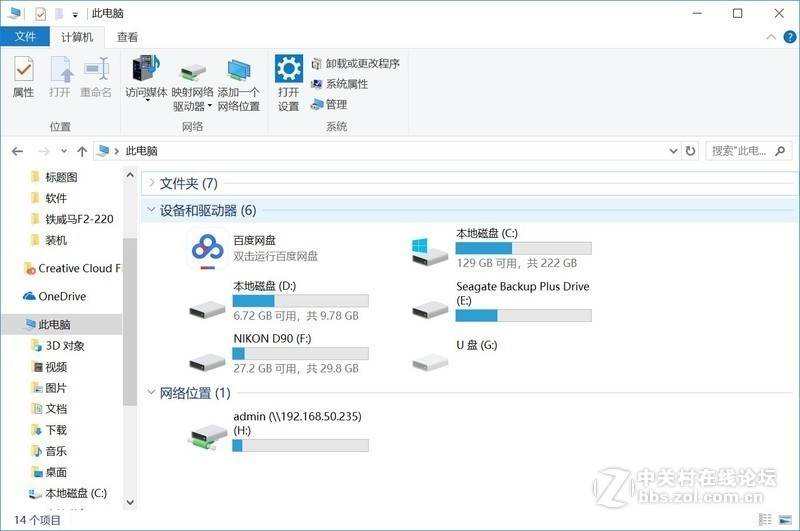Switch to the View (查看) tab
This screenshot has height=531, width=800.
tap(127, 37)
